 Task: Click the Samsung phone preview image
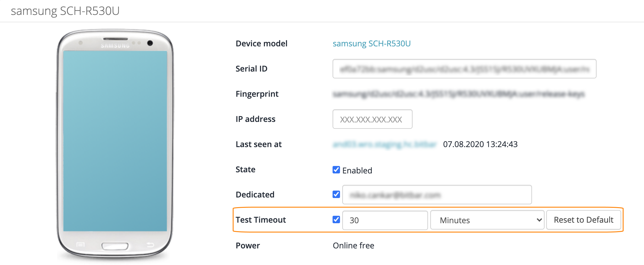point(114,143)
